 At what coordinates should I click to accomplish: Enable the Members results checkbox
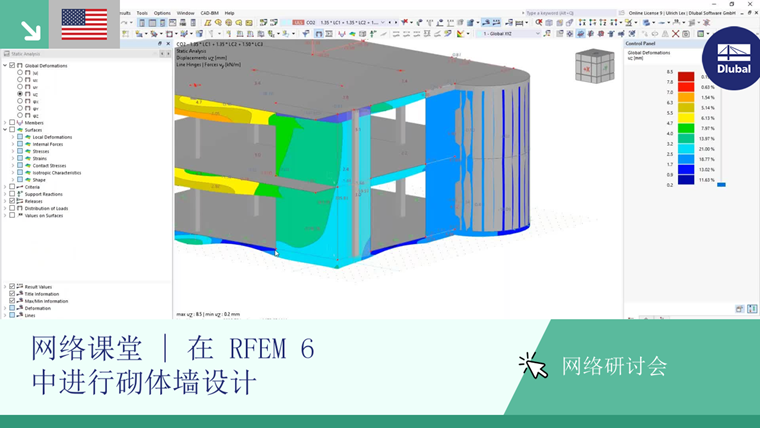click(x=12, y=123)
